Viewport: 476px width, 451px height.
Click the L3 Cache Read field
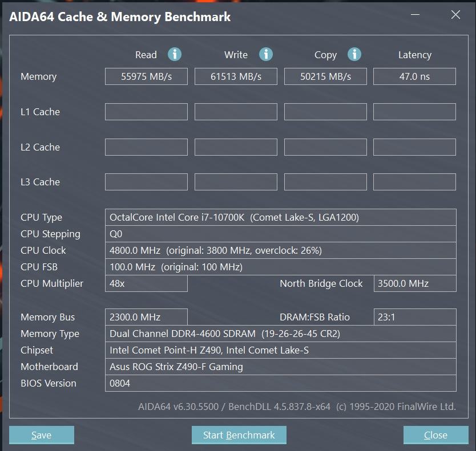pyautogui.click(x=146, y=182)
